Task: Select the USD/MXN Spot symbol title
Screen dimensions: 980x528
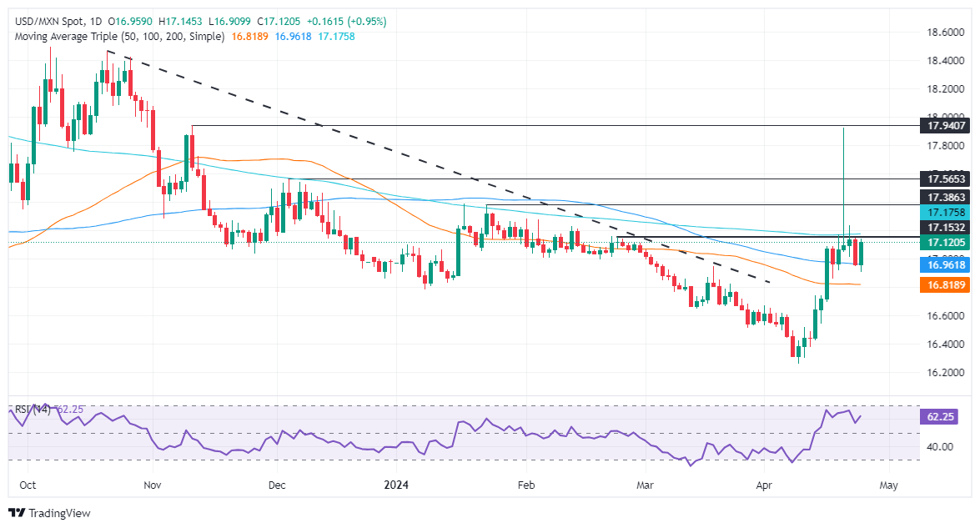Action: point(48,21)
